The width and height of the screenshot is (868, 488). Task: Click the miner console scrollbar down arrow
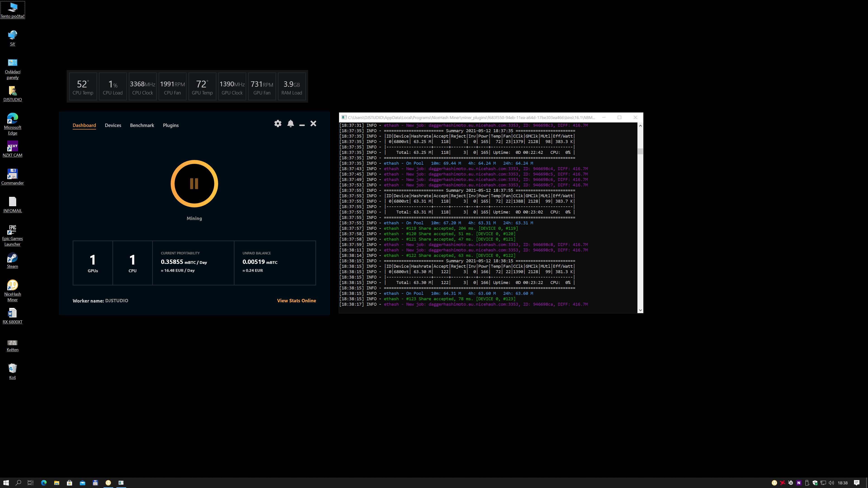point(640,310)
